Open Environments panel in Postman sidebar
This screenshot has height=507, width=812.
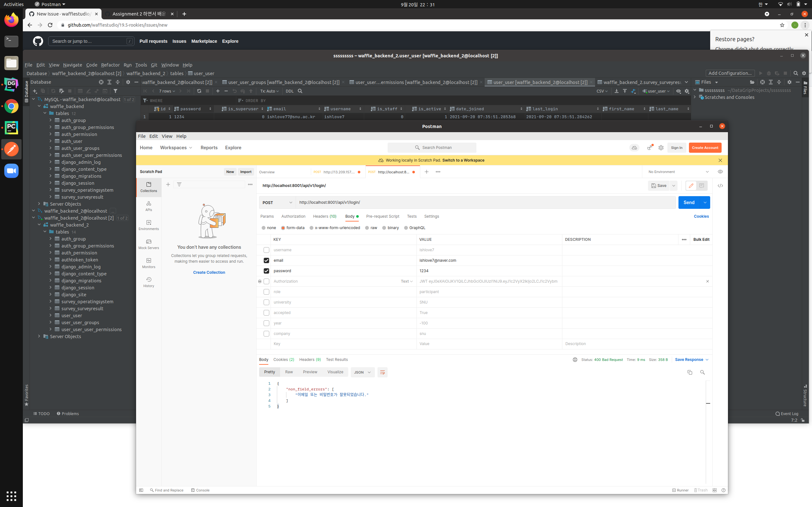[149, 224]
